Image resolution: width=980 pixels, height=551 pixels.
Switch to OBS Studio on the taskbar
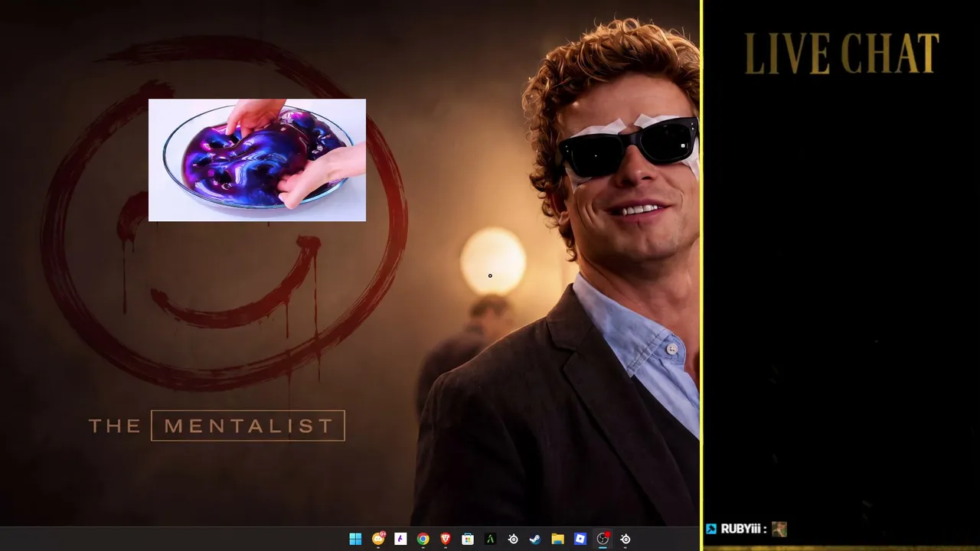(603, 540)
